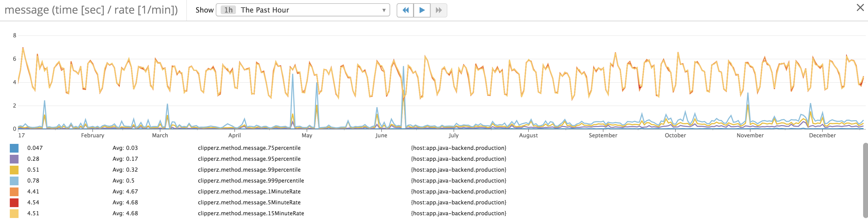Close the graph with the X icon
868x224 pixels.
[860, 7]
